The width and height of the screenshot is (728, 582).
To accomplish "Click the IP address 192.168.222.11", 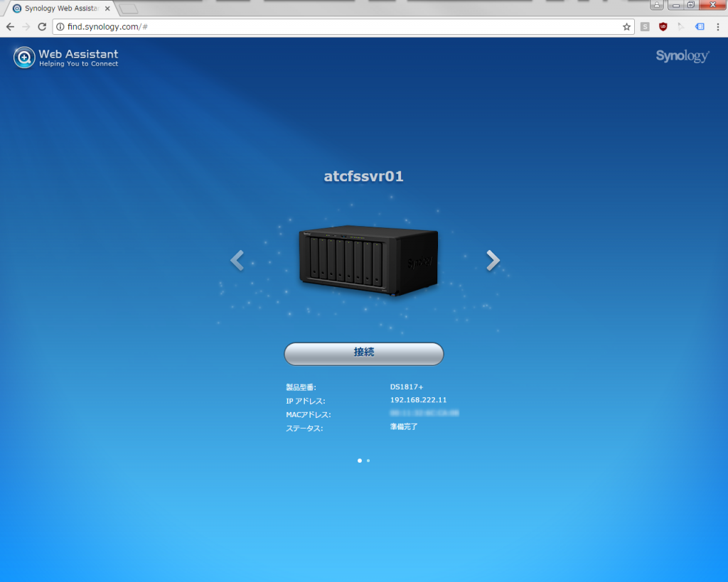I will pos(418,400).
